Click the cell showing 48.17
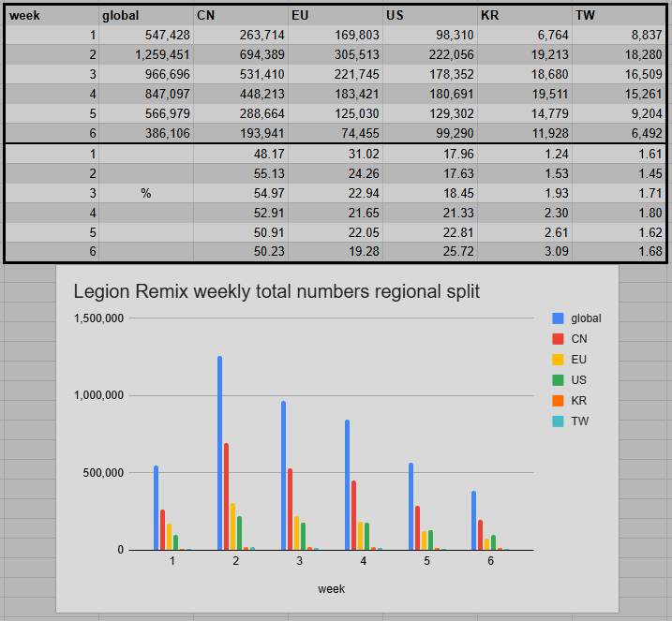The image size is (672, 621). (241, 153)
